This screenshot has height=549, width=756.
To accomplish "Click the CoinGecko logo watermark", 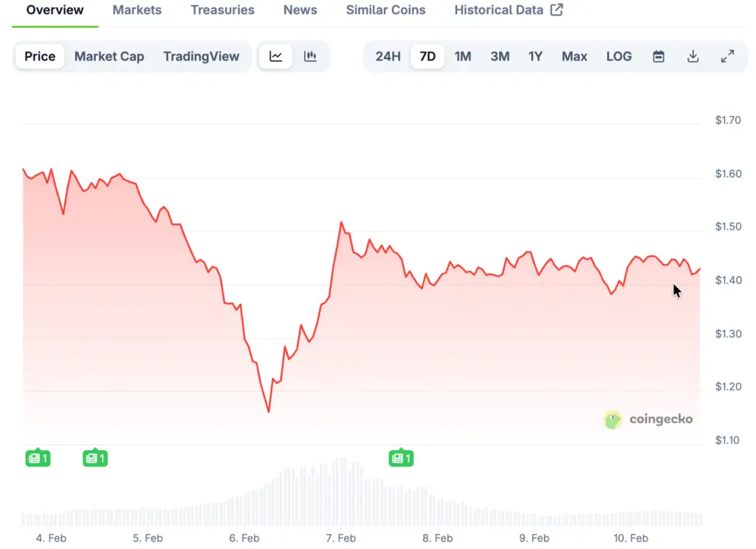I will tap(648, 419).
